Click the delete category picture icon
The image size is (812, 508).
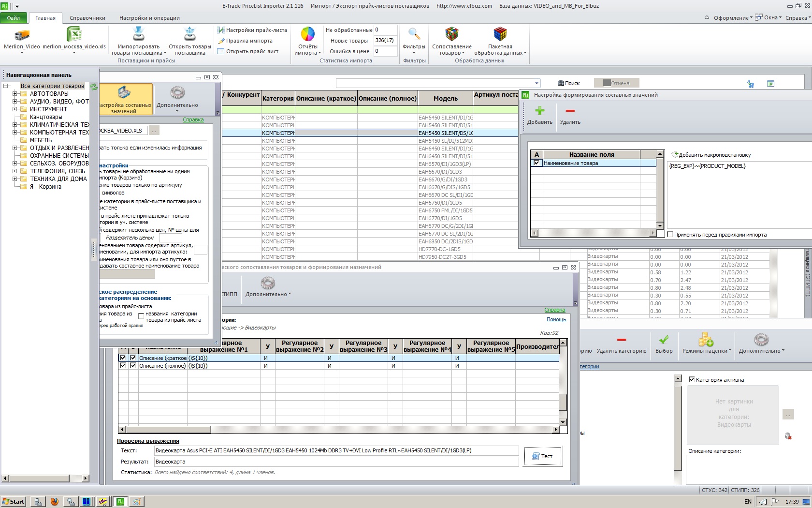[x=788, y=436]
